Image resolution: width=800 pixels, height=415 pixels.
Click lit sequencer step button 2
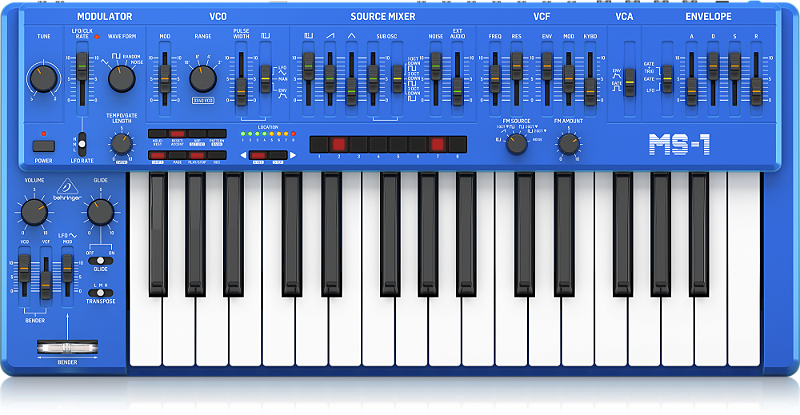339,144
